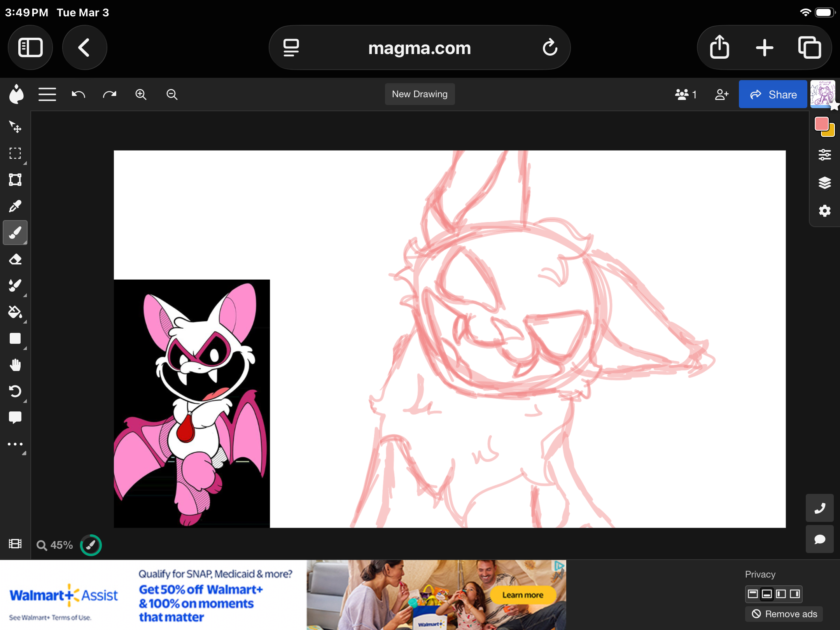Open the brush settings sliders panel

click(x=825, y=154)
